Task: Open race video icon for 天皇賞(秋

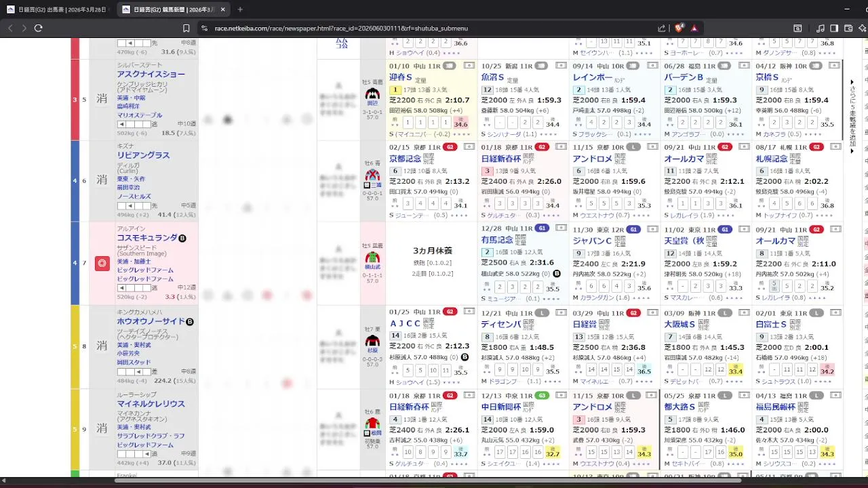Action: (x=744, y=229)
